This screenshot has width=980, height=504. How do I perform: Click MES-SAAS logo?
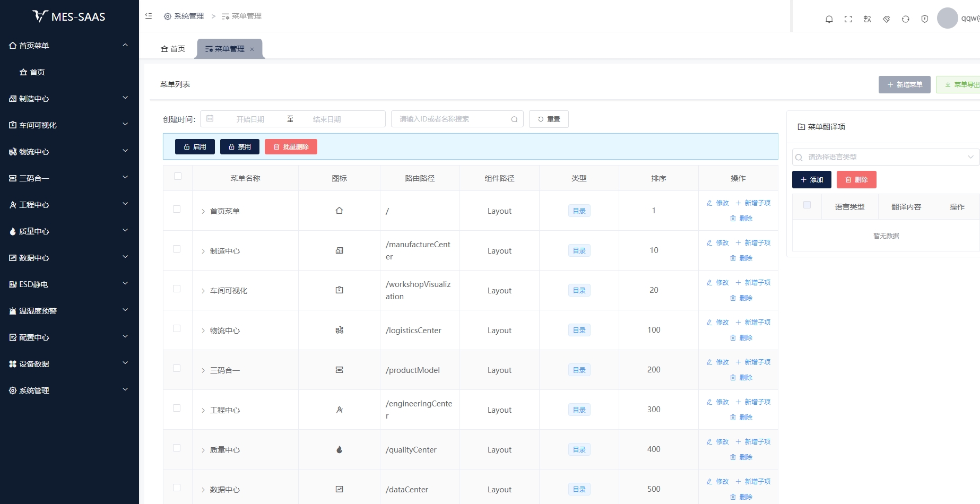[x=69, y=16]
